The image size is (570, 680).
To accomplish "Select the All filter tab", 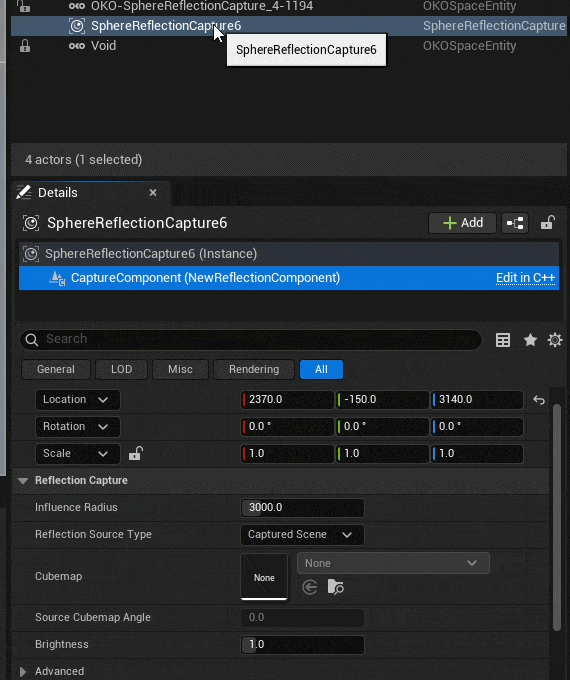I will coord(321,369).
